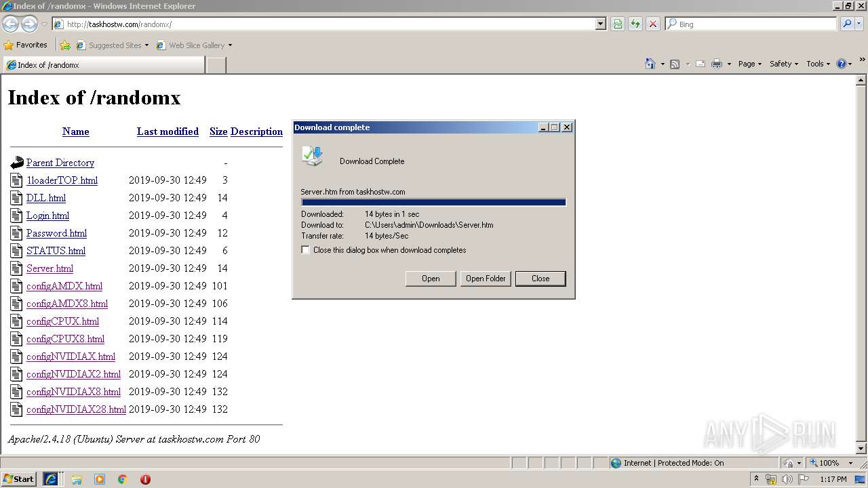
Task: Select the 'Index of /randomx' tab
Action: [x=103, y=65]
